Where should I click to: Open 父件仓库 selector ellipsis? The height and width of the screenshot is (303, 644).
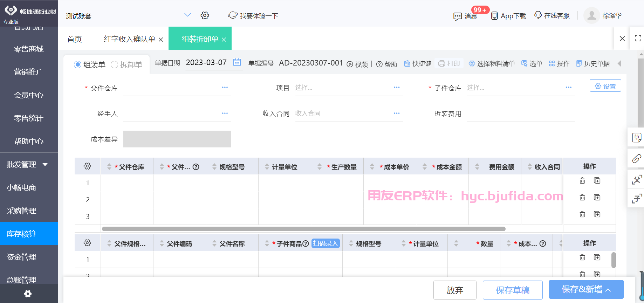point(225,87)
